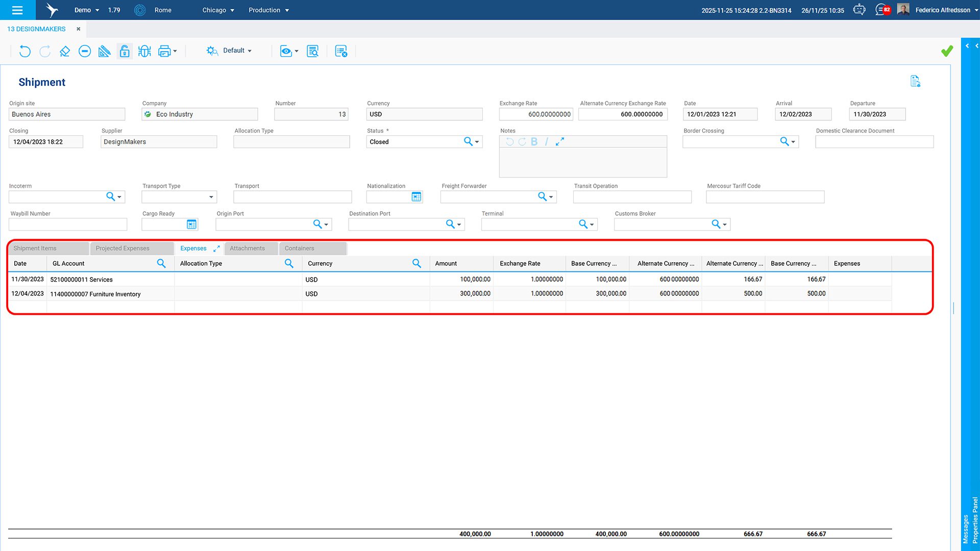This screenshot has height=551, width=980.
Task: Click the eraser icon in toolbar
Action: (65, 51)
